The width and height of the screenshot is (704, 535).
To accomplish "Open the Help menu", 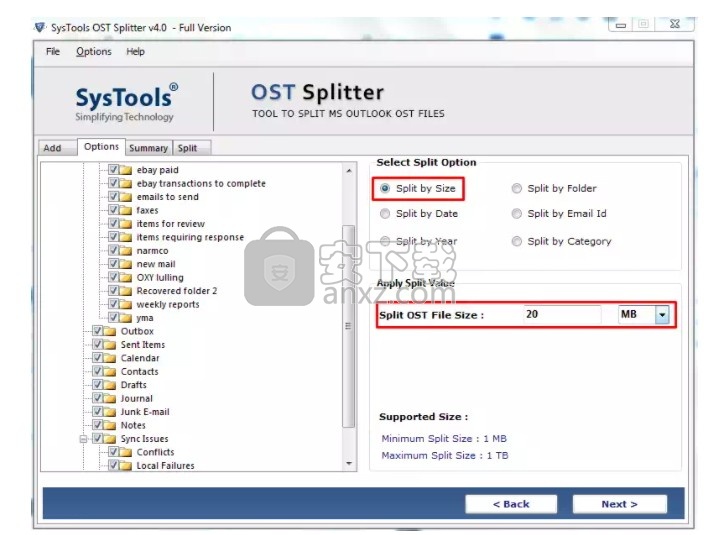I will (135, 52).
